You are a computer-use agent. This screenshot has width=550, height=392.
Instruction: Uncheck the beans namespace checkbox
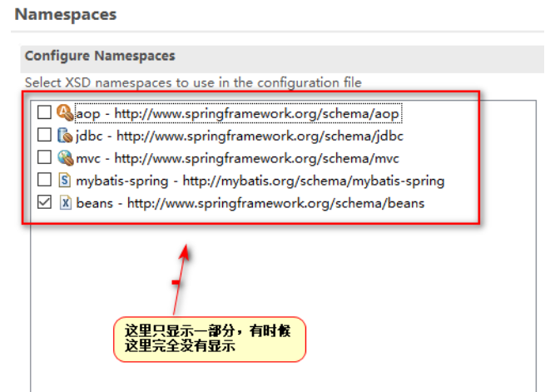[x=44, y=202]
